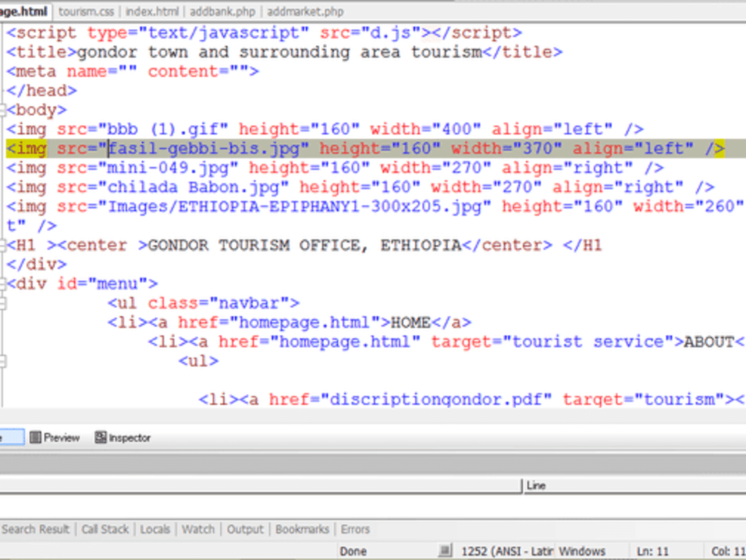Open the Preview view

[x=55, y=438]
